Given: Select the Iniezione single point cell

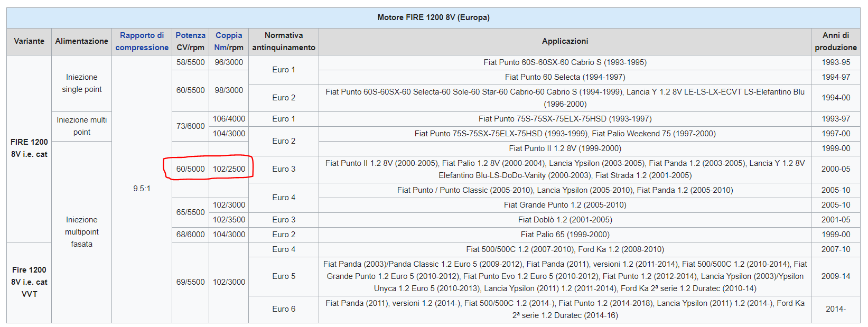Looking at the screenshot, I should point(81,83).
